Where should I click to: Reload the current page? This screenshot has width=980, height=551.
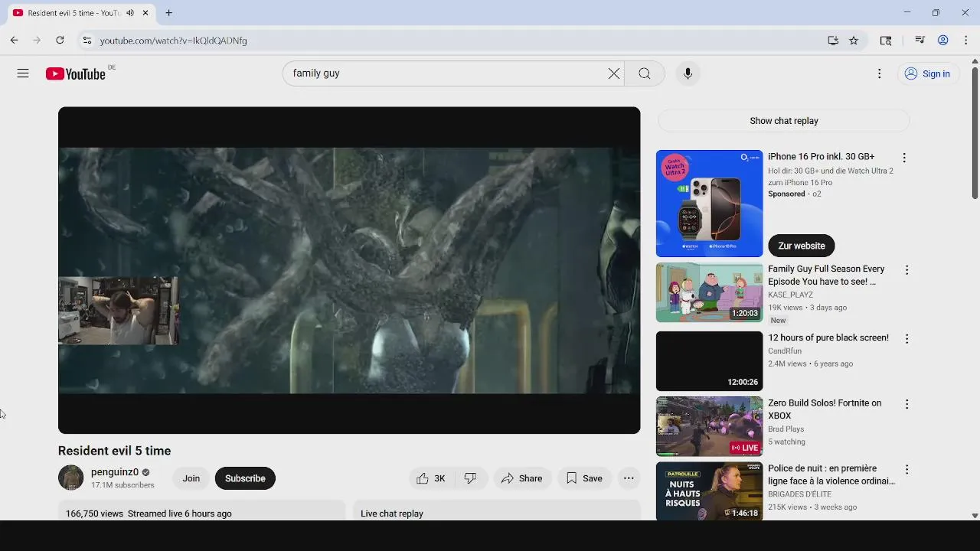point(60,41)
